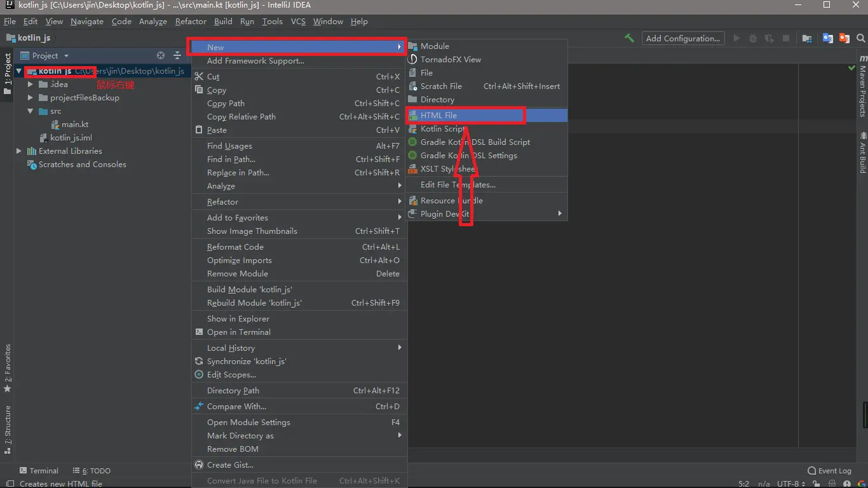This screenshot has height=488, width=868.
Task: Open the File menu in the menu bar
Action: [x=10, y=21]
